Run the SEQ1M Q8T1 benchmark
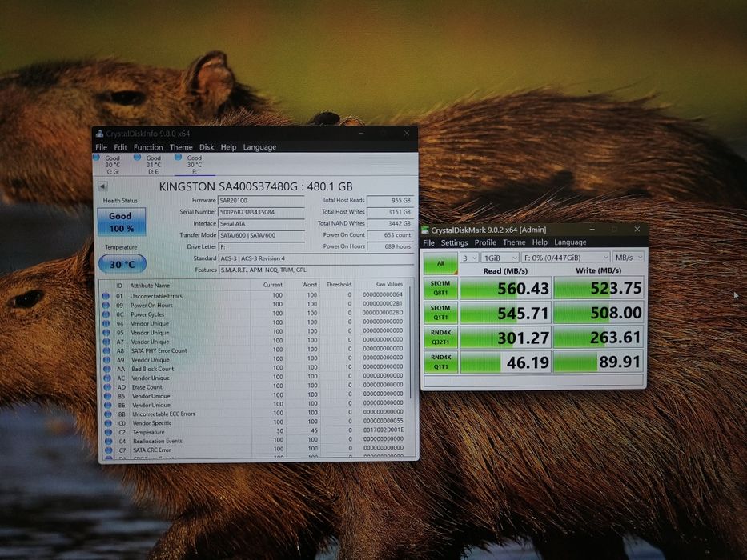This screenshot has height=560, width=747. tap(440, 288)
